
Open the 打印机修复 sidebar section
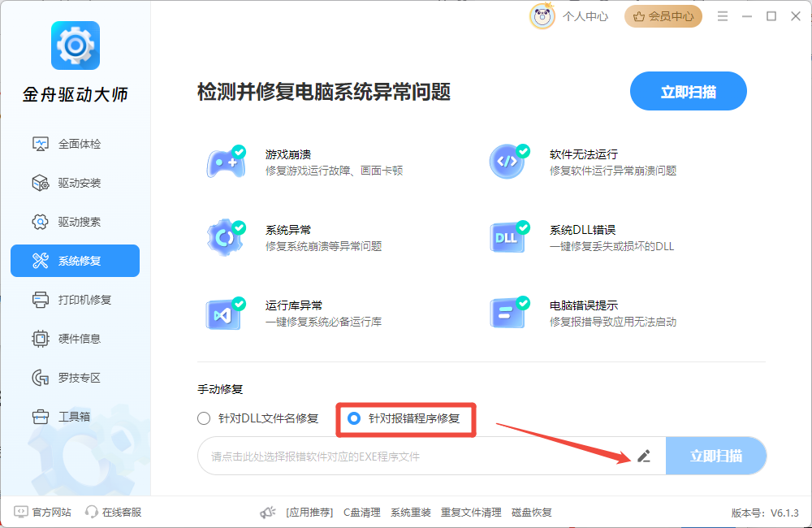[x=75, y=300]
